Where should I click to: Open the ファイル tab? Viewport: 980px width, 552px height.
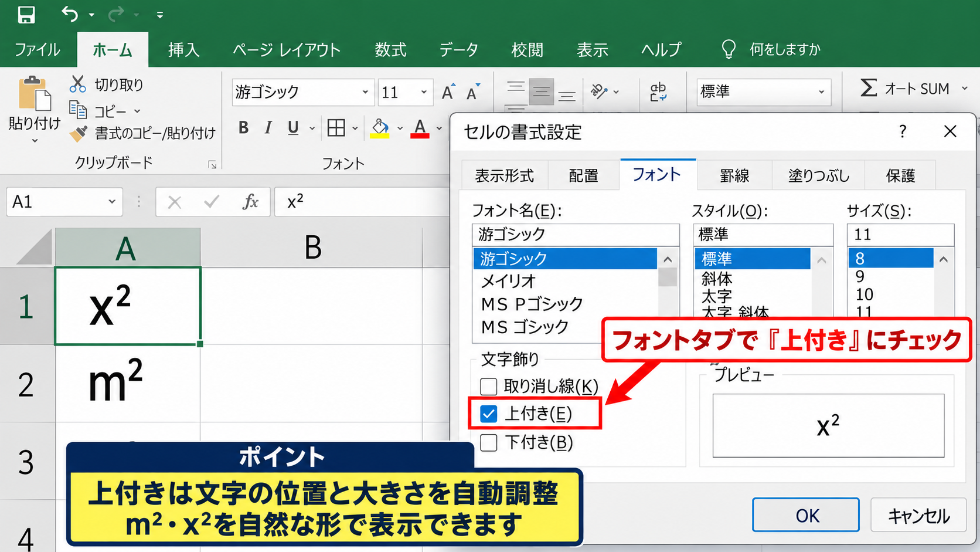(38, 50)
